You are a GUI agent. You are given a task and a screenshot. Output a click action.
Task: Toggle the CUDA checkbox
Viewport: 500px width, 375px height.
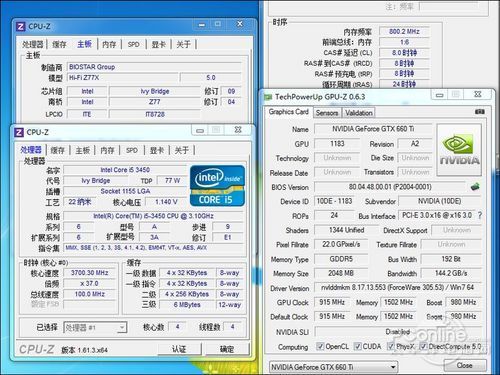coord(357,346)
